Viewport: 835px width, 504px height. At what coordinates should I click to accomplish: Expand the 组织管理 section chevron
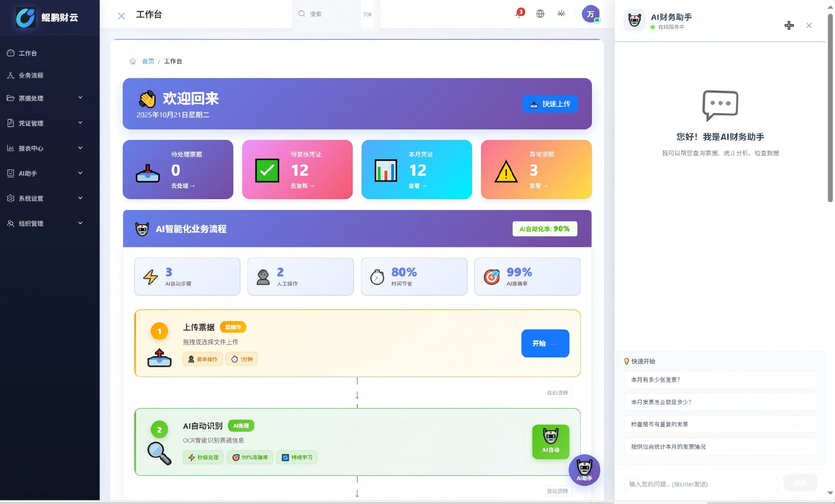pos(80,223)
